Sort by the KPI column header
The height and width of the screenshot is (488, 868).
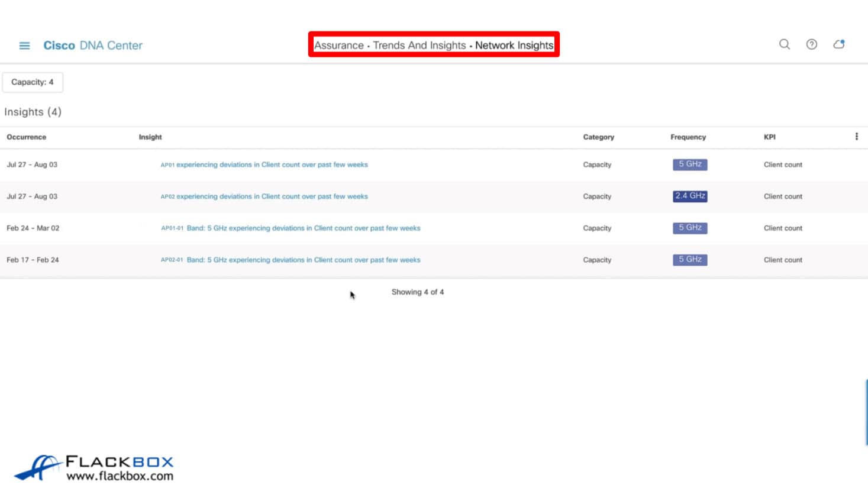pyautogui.click(x=769, y=137)
